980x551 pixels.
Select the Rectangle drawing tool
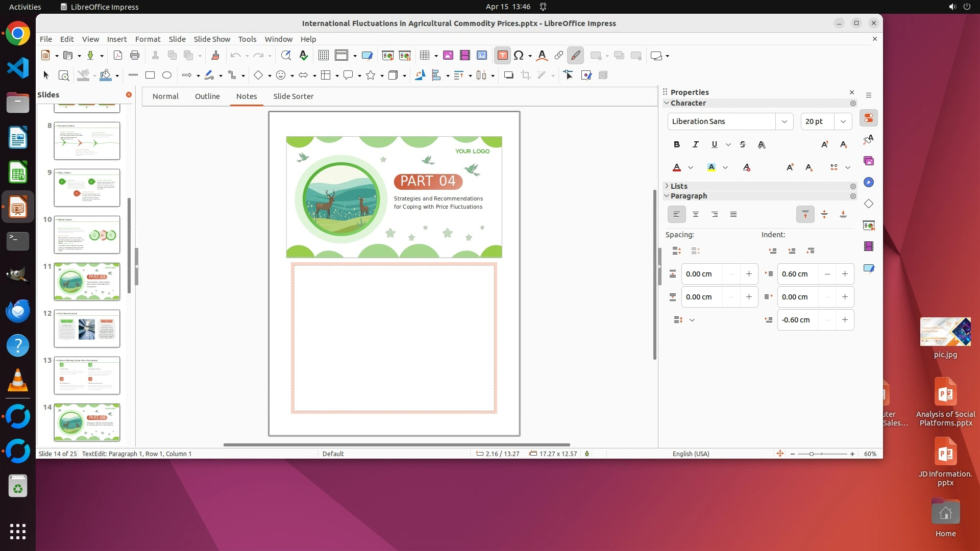pyautogui.click(x=150, y=76)
